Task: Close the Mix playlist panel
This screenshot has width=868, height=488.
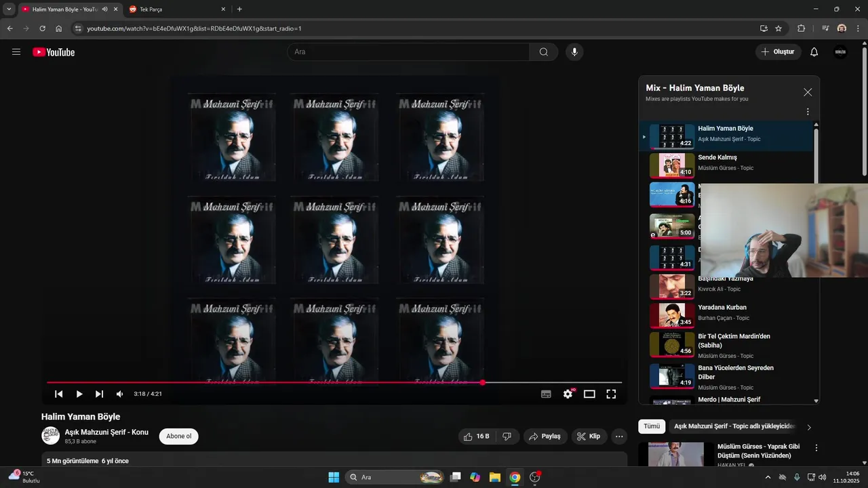Action: click(x=808, y=92)
